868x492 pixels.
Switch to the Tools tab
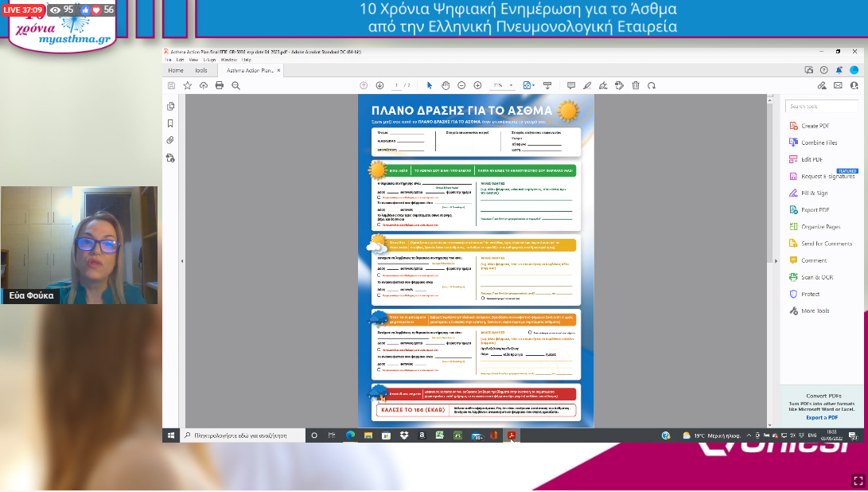tap(201, 70)
